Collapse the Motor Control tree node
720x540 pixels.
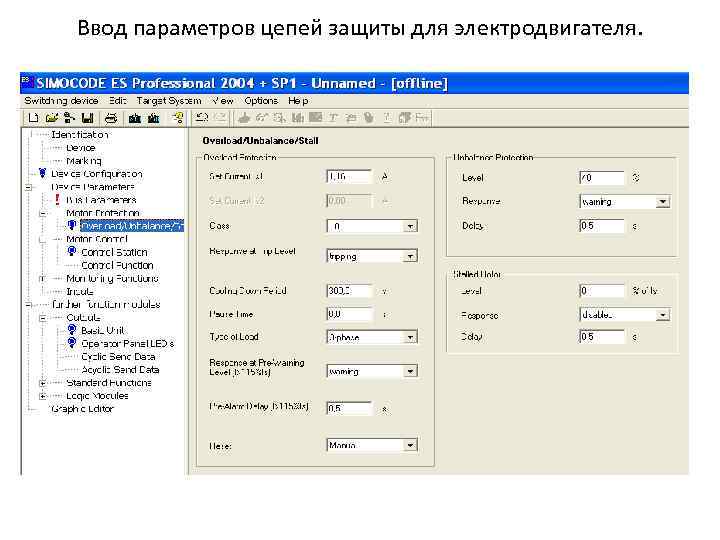click(43, 239)
